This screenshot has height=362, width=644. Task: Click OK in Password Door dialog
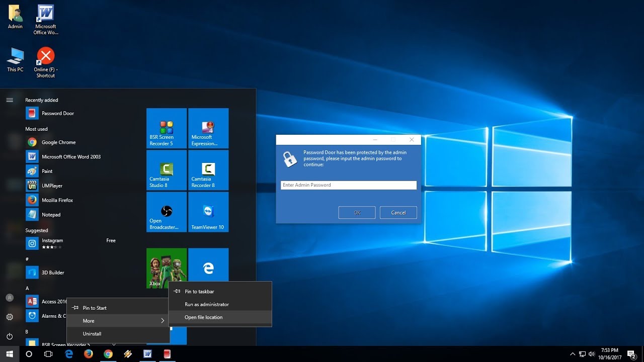pyautogui.click(x=357, y=213)
